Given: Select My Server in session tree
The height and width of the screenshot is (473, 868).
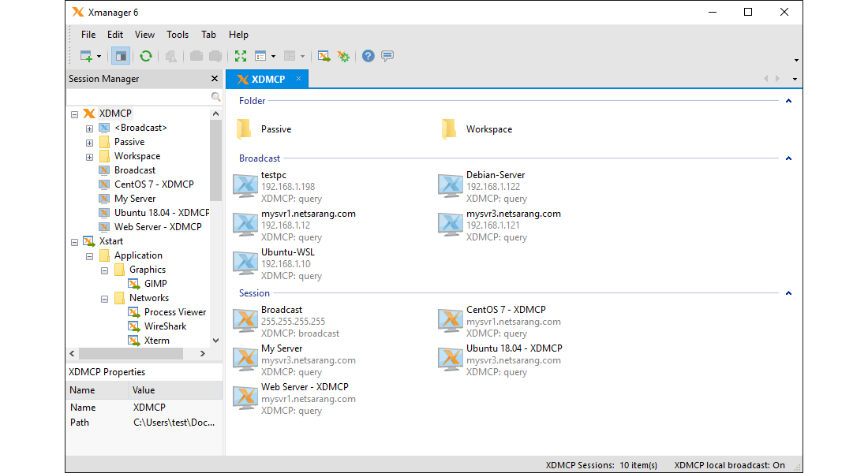Looking at the screenshot, I should (135, 199).
